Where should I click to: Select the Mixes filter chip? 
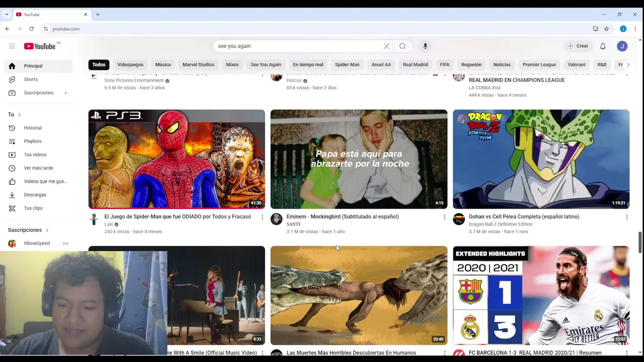click(x=232, y=65)
